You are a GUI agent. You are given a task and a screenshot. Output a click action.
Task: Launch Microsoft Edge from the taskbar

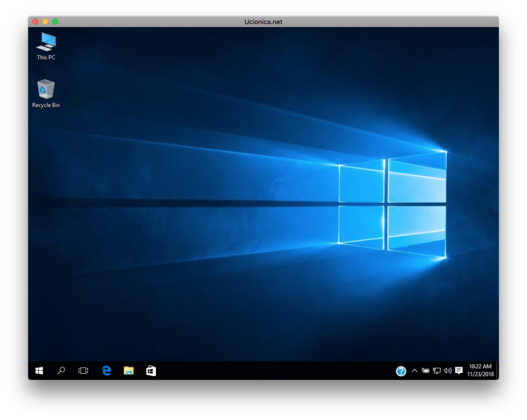coord(107,371)
